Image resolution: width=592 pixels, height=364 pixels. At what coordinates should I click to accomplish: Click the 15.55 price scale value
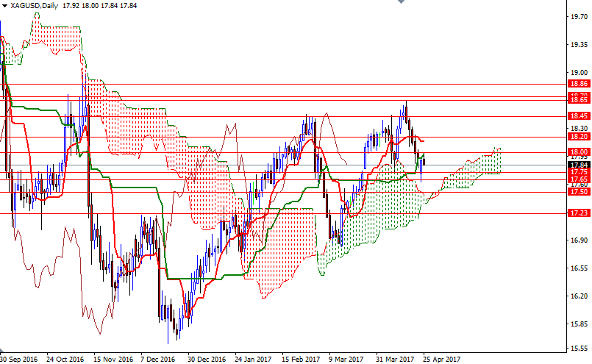pos(579,348)
